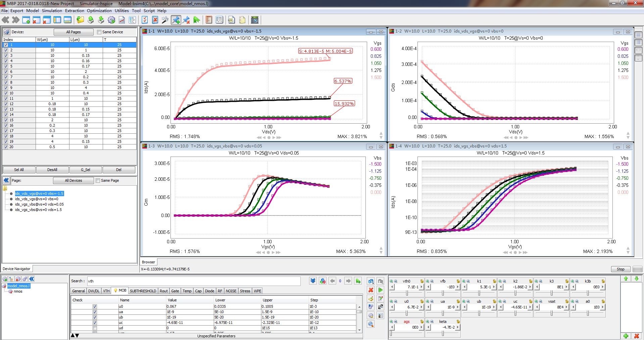Uncheck the ub parameter checkbox

(x=95, y=317)
